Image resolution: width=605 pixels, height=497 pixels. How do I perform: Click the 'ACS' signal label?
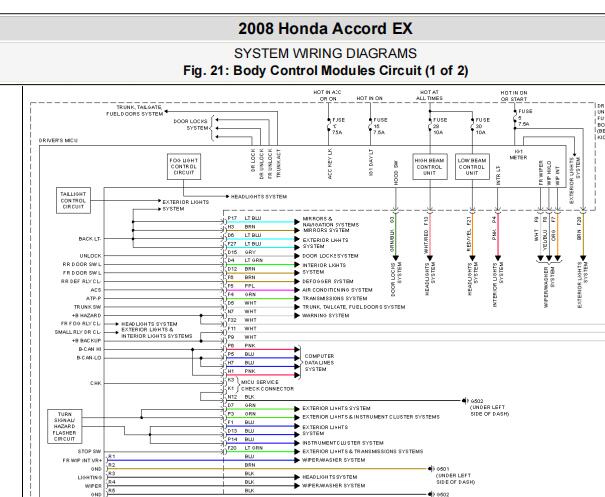(96, 290)
